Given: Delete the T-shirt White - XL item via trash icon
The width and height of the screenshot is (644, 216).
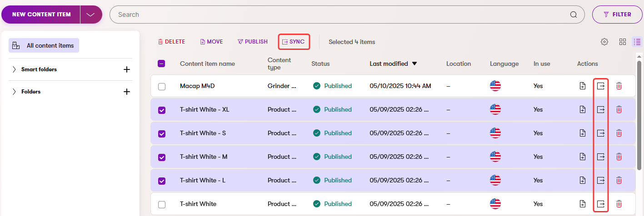Looking at the screenshot, I should point(619,109).
